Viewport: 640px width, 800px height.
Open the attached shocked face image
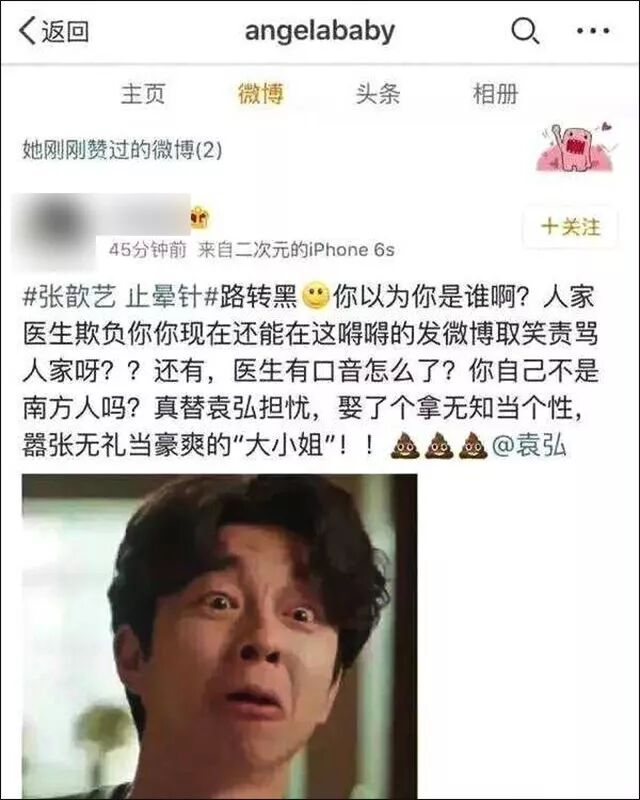(x=219, y=636)
